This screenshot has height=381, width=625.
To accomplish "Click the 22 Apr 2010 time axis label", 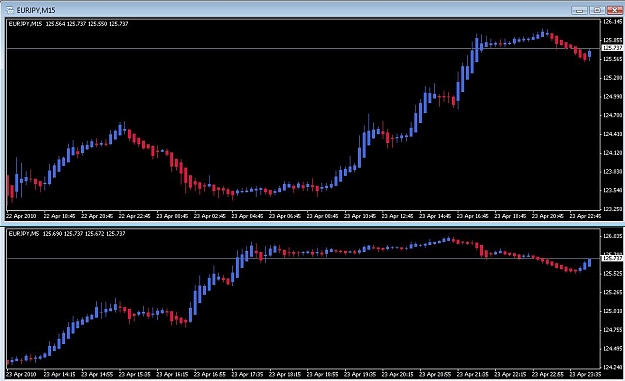I will (x=21, y=216).
